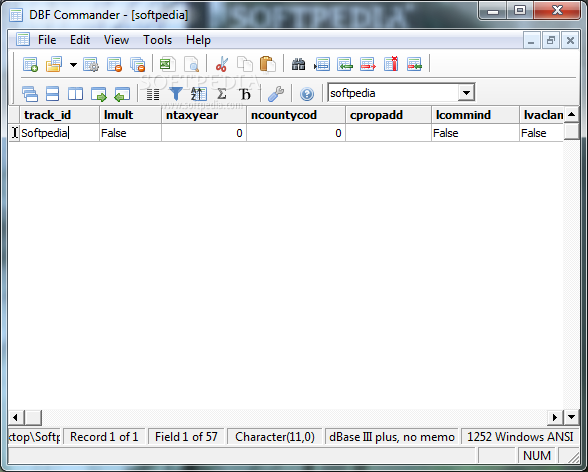Expand the recent files arrow beside Open
Image resolution: width=588 pixels, height=472 pixels.
click(73, 64)
